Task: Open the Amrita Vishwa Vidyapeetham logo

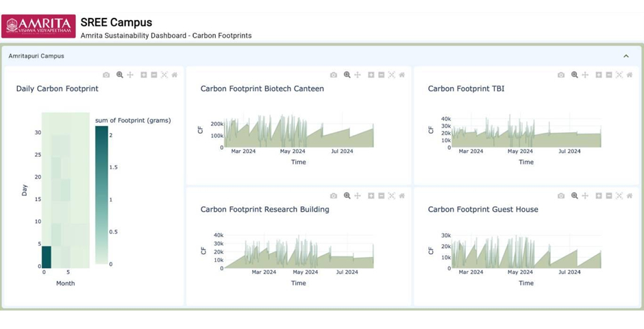Action: coord(38,26)
